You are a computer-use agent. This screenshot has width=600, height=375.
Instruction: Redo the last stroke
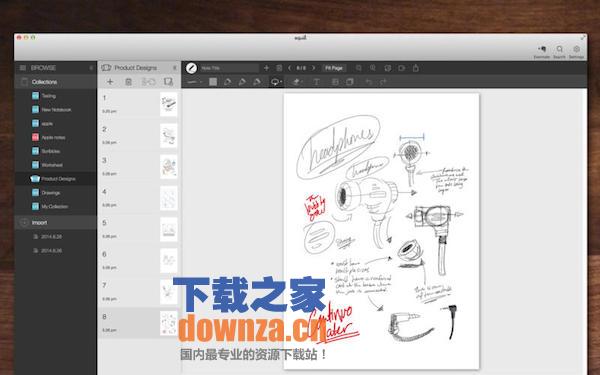(383, 82)
